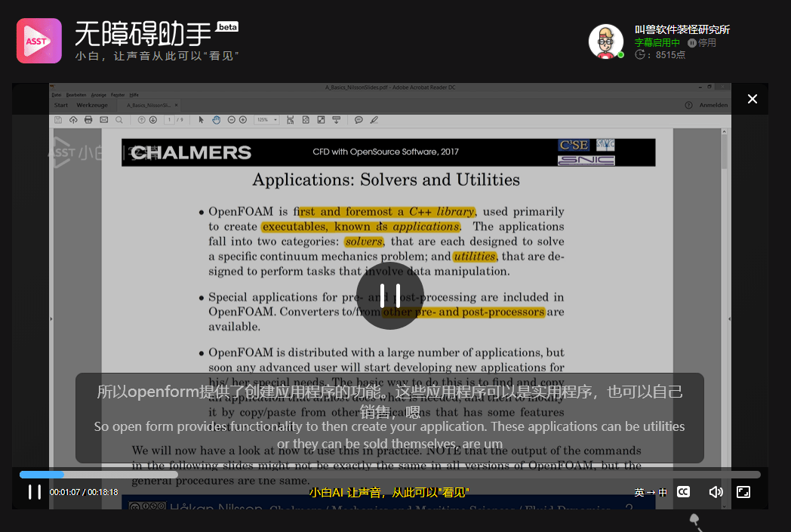Expand the right pane arrow in Acrobat
Viewport: 791px width, 532px height.
[x=729, y=318]
